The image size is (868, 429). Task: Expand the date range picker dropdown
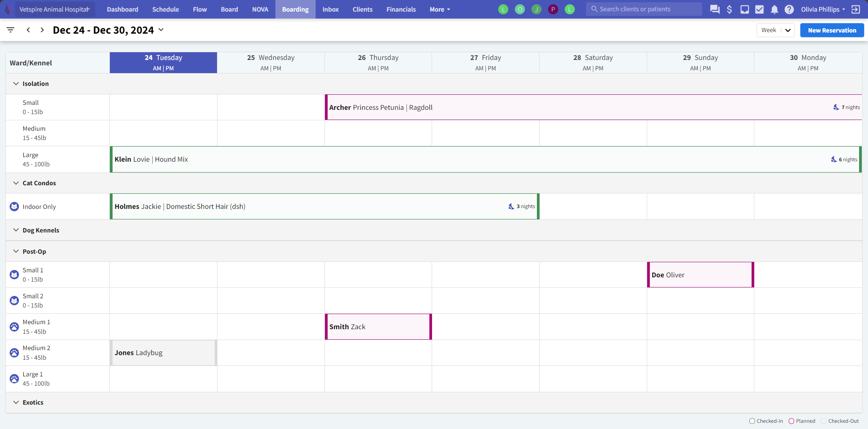[161, 30]
